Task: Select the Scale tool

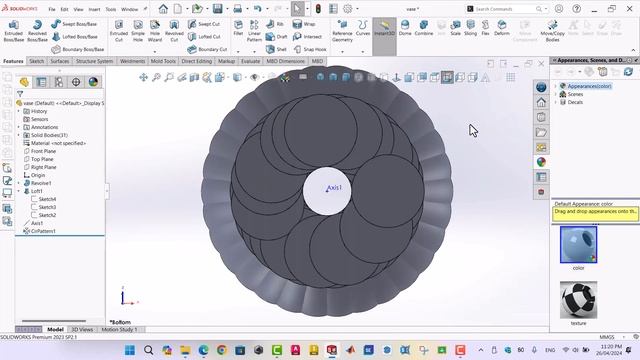Action: coord(456,28)
